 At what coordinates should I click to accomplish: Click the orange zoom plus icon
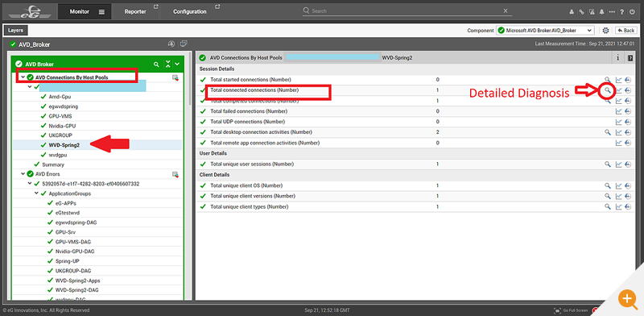point(627,298)
